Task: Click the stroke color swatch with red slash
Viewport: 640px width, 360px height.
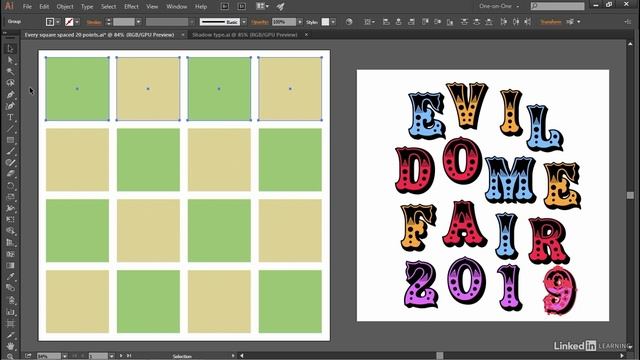Action: (x=69, y=22)
